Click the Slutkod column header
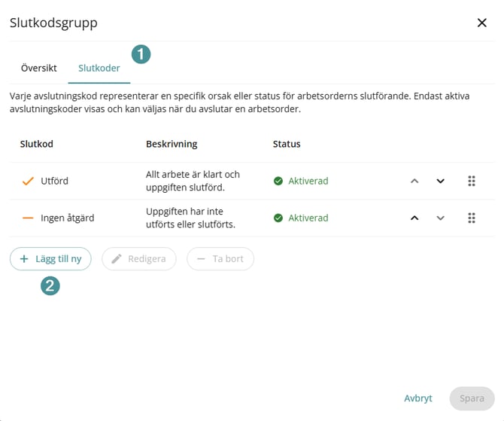The height and width of the screenshot is (421, 504). [x=37, y=144]
